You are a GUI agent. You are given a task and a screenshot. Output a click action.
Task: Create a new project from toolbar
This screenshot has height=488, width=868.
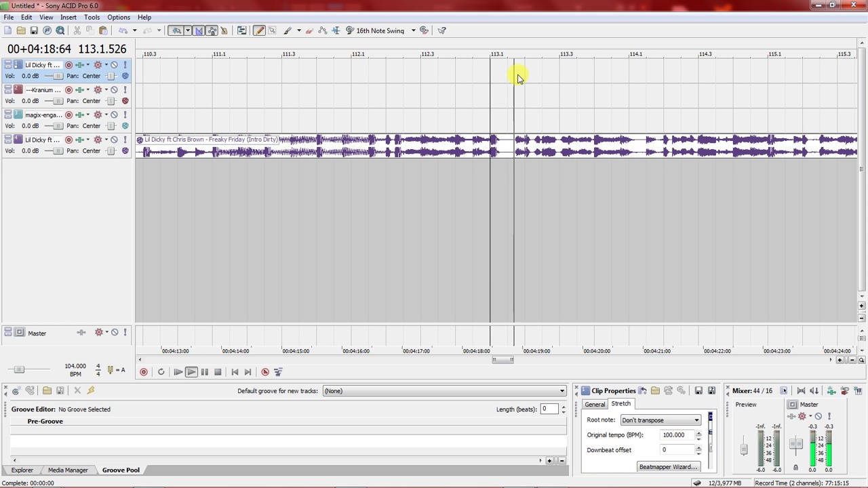(x=7, y=30)
